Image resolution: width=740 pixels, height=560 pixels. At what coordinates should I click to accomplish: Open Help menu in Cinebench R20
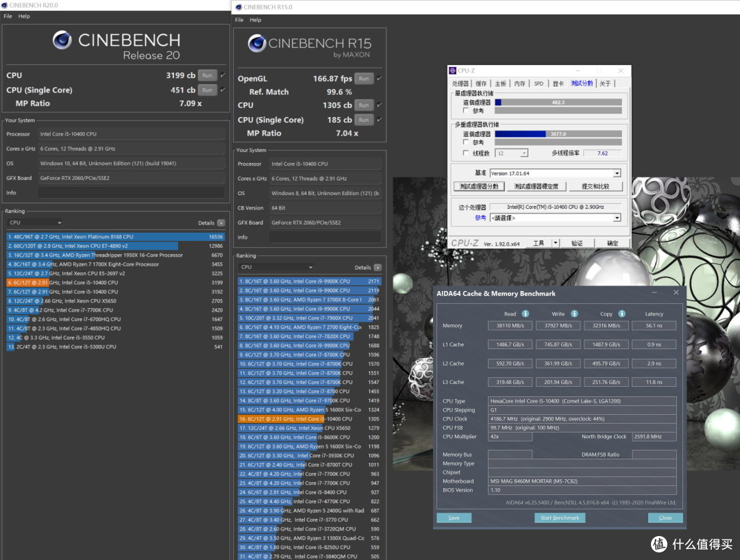coord(24,16)
